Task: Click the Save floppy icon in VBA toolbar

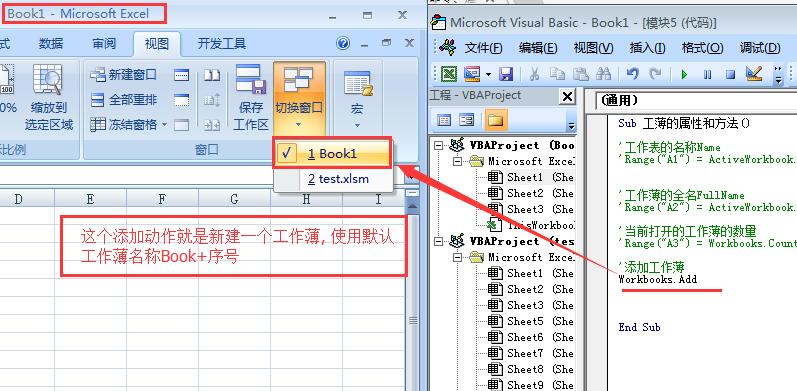Action: point(506,75)
